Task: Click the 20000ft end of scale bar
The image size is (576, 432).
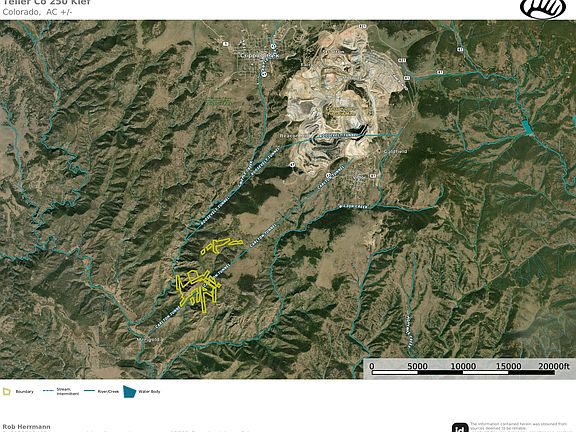Action: pos(554,366)
